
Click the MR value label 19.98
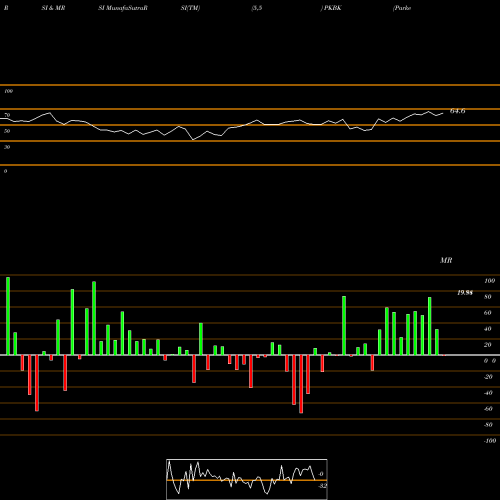[465, 293]
